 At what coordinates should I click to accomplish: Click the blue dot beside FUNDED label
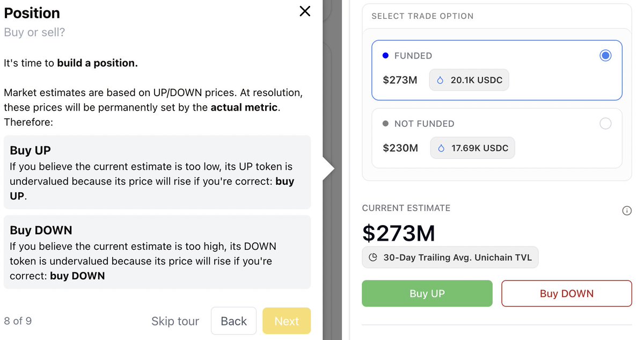(385, 55)
